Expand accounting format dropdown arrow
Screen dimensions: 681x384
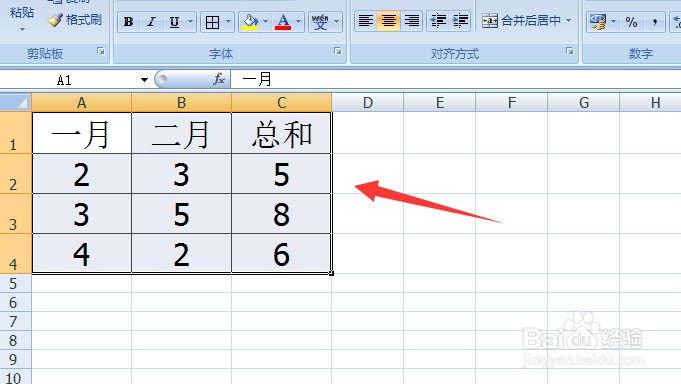[x=613, y=22]
